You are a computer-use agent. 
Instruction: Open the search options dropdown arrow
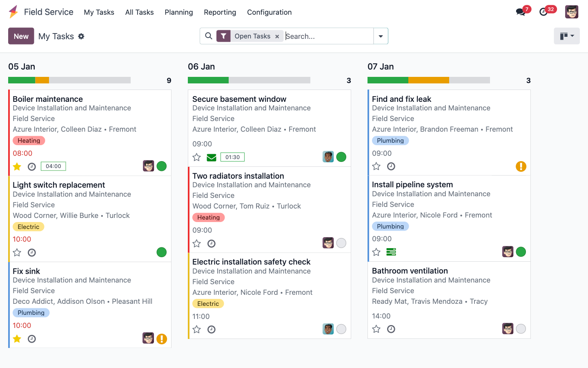(381, 36)
